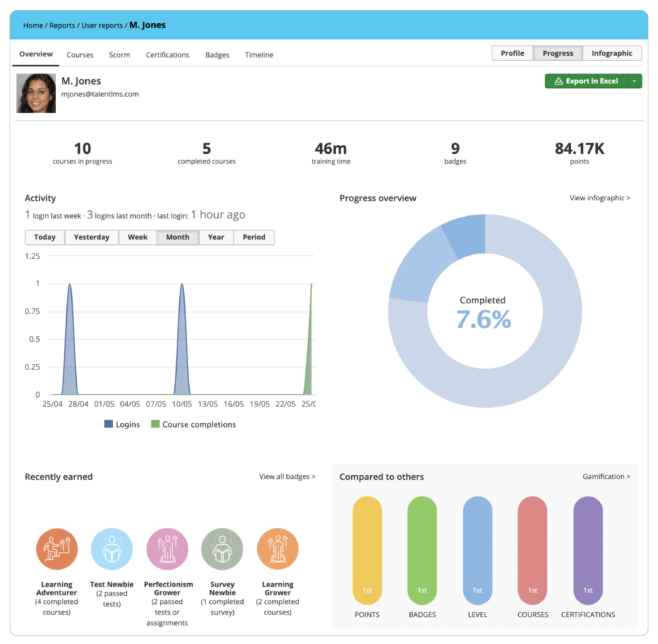This screenshot has width=658, height=644.
Task: Click M. Jones profile photo
Action: [x=36, y=93]
